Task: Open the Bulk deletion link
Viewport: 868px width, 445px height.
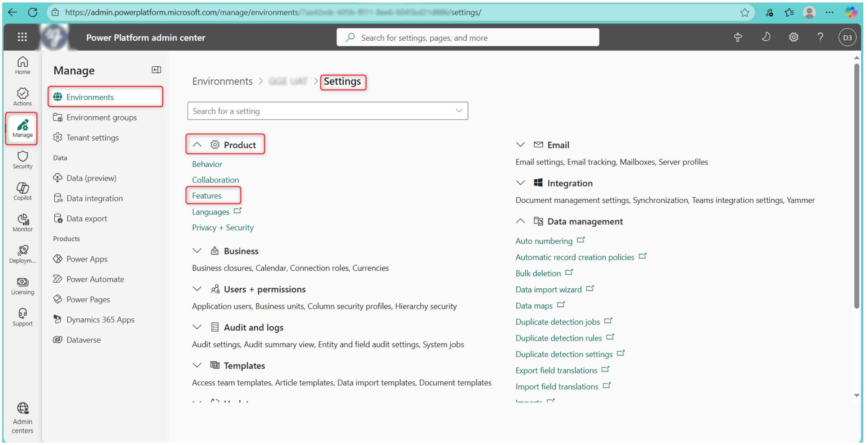Action: [x=538, y=273]
